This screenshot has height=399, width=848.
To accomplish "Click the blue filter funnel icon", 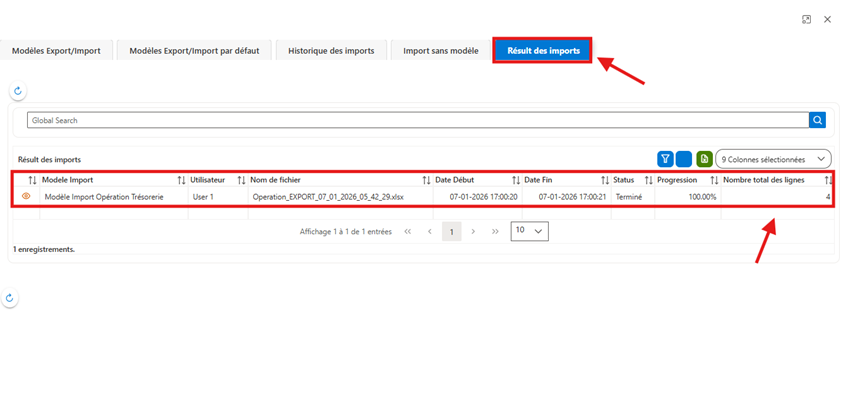I will tap(665, 159).
